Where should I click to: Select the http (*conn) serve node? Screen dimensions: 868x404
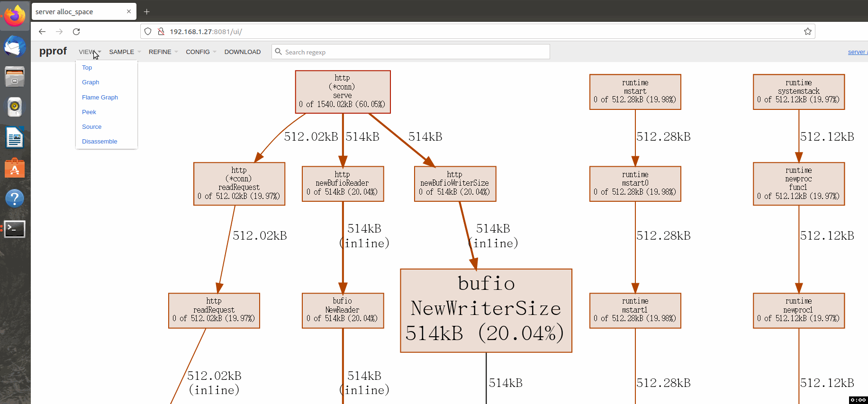click(x=343, y=92)
